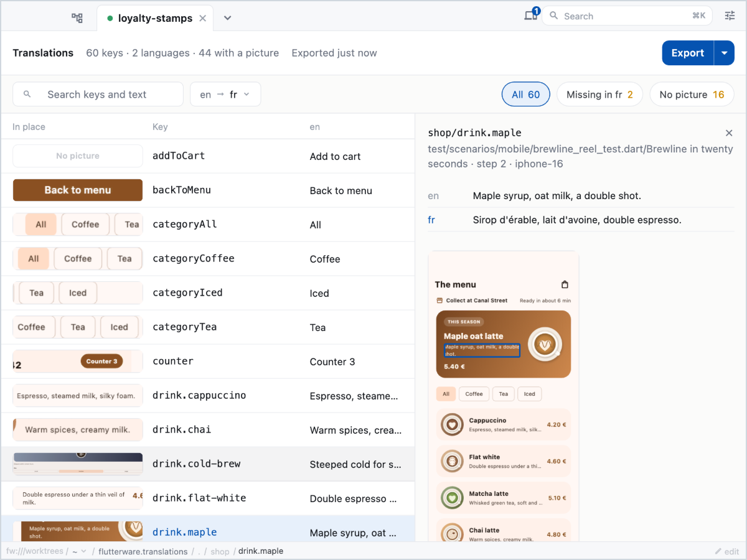The height and width of the screenshot is (560, 747).
Task: Click the Export button
Action: click(687, 53)
